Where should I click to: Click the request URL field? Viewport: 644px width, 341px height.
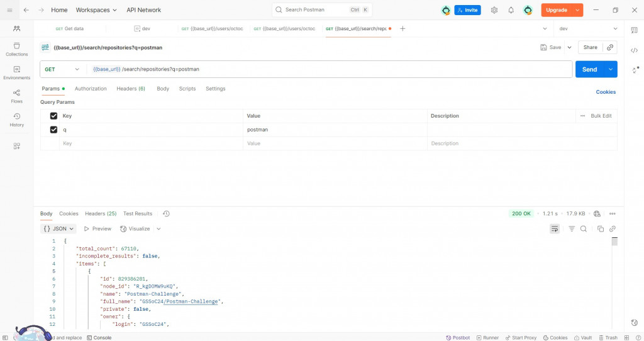pos(329,69)
